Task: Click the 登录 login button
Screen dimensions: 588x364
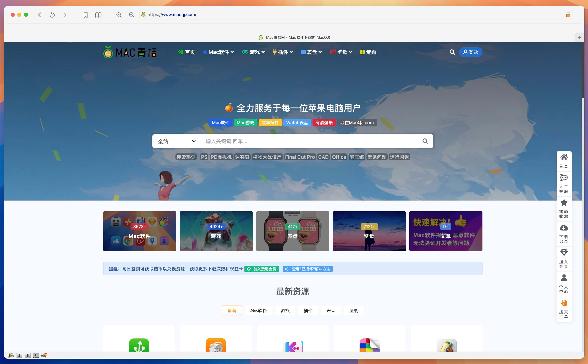Action: [x=470, y=52]
